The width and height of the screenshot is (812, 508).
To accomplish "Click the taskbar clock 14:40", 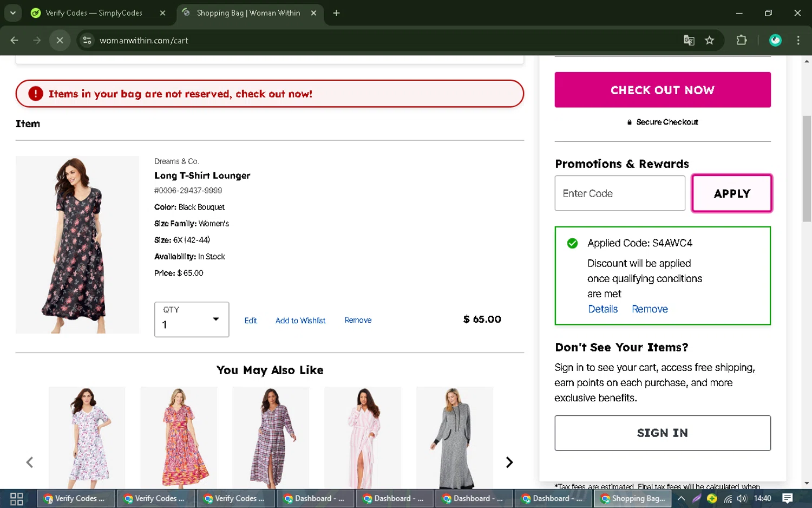I will (762, 499).
